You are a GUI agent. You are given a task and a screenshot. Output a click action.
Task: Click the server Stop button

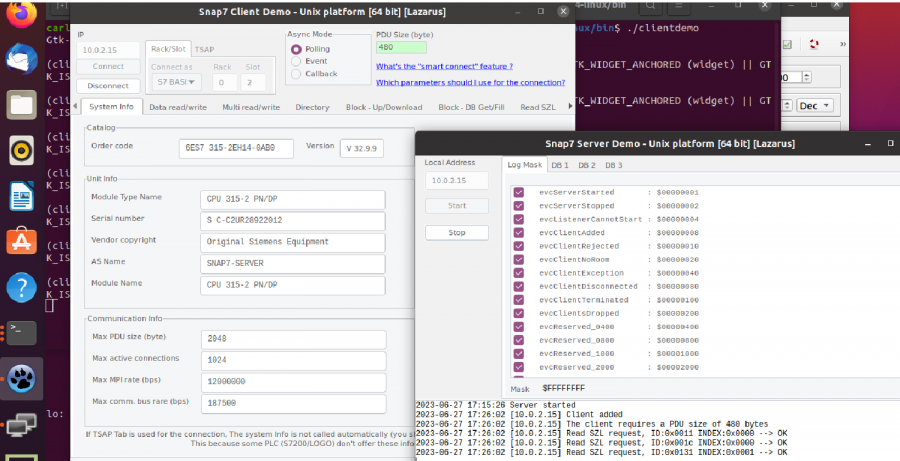pos(457,233)
